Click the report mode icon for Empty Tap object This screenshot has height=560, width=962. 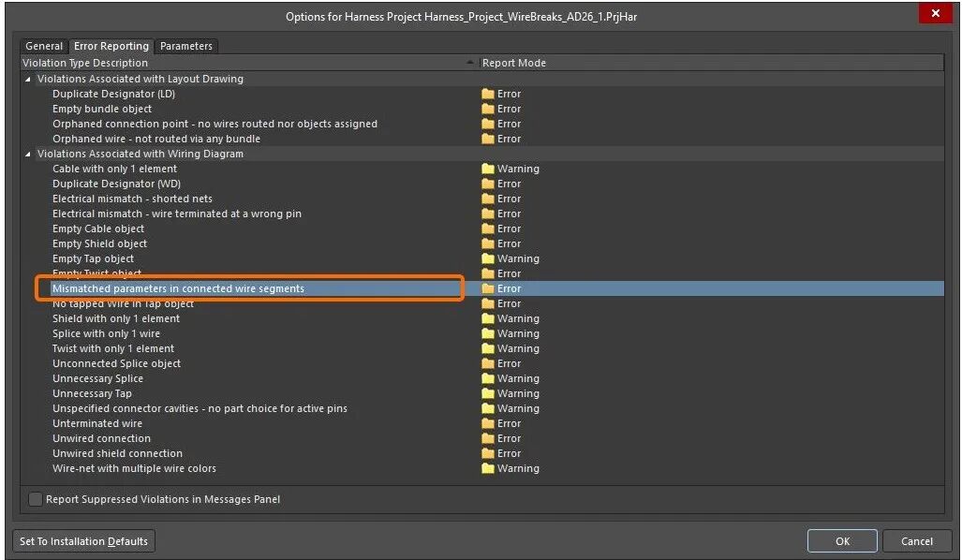487,258
